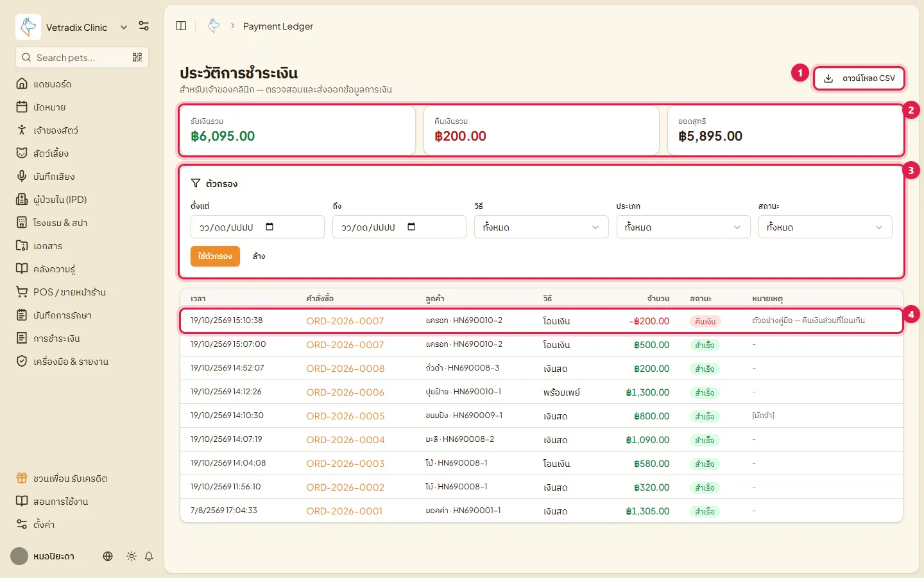Click the QR scan icon in search box

[137, 57]
